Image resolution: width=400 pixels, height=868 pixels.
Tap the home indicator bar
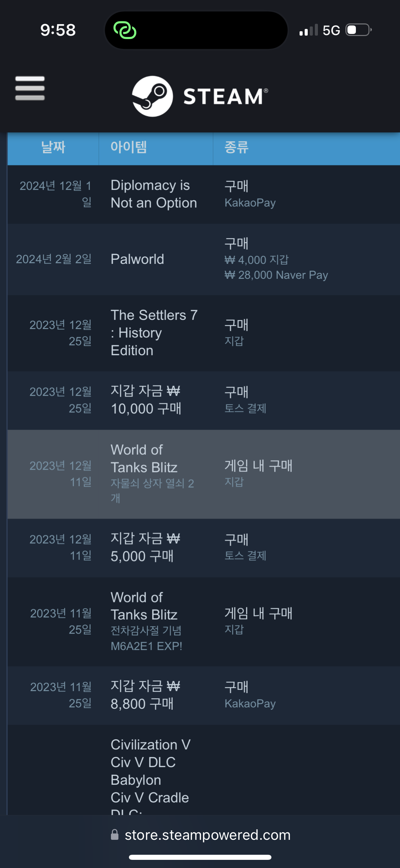tap(200, 857)
